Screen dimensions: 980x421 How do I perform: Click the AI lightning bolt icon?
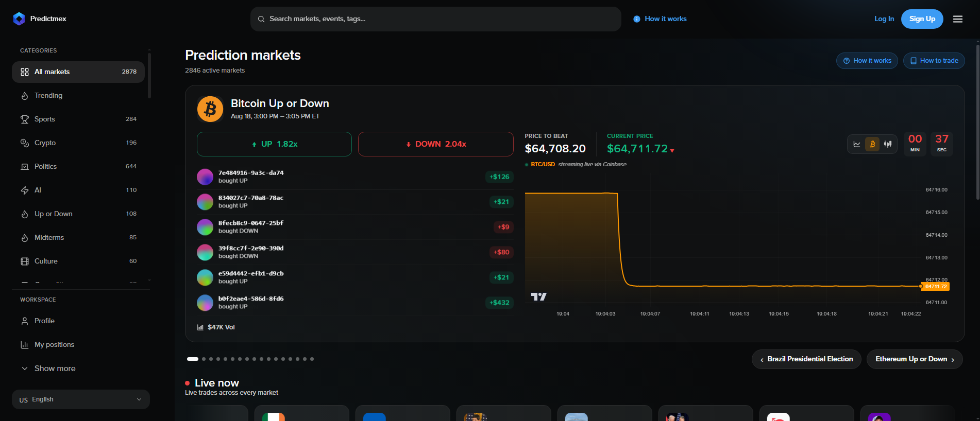coord(25,190)
